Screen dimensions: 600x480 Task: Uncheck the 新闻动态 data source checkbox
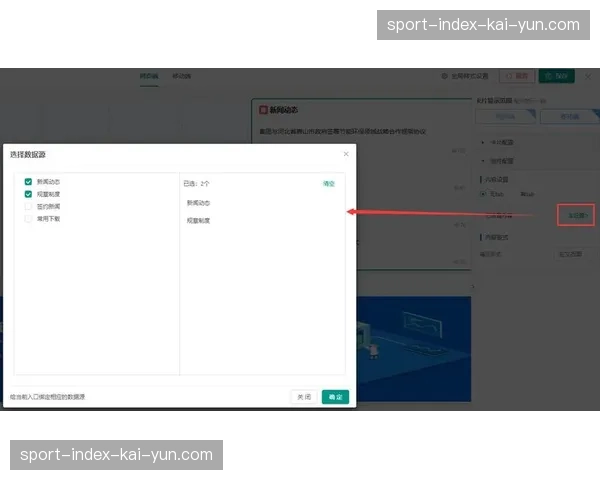click(29, 182)
